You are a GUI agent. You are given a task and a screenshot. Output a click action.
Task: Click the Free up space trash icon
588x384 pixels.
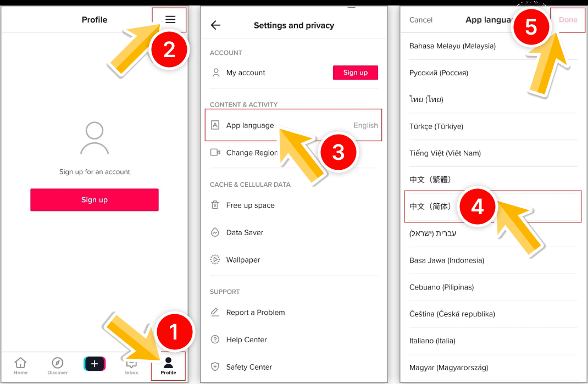[x=215, y=205]
